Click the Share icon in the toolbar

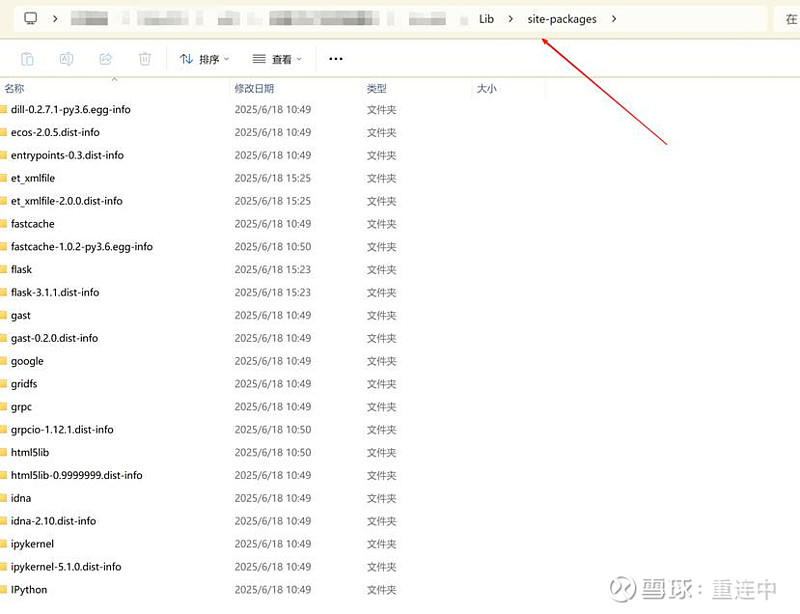pos(105,58)
